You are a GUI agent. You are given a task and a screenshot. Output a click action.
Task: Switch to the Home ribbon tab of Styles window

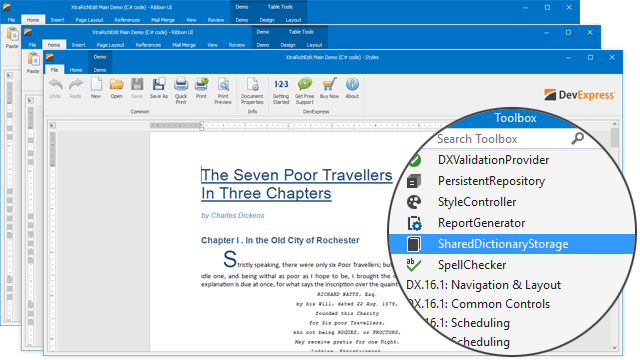tap(76, 70)
